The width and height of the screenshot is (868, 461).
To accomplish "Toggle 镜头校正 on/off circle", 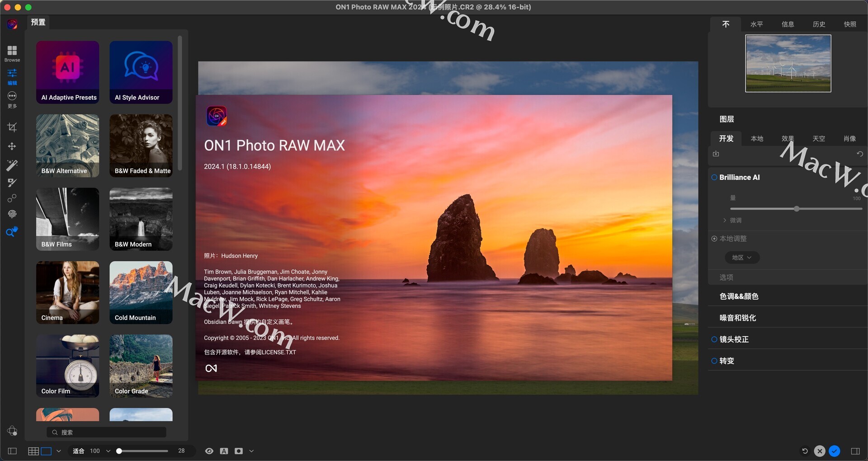I will [x=714, y=339].
